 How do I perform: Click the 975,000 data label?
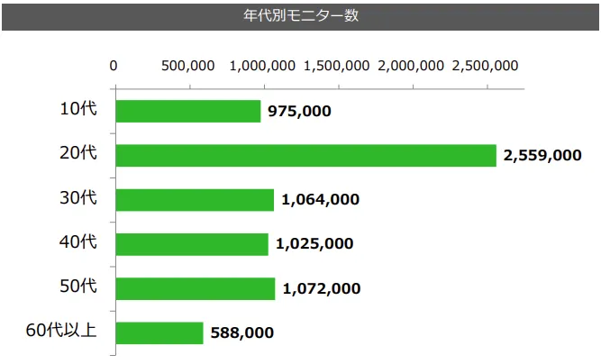[300, 111]
